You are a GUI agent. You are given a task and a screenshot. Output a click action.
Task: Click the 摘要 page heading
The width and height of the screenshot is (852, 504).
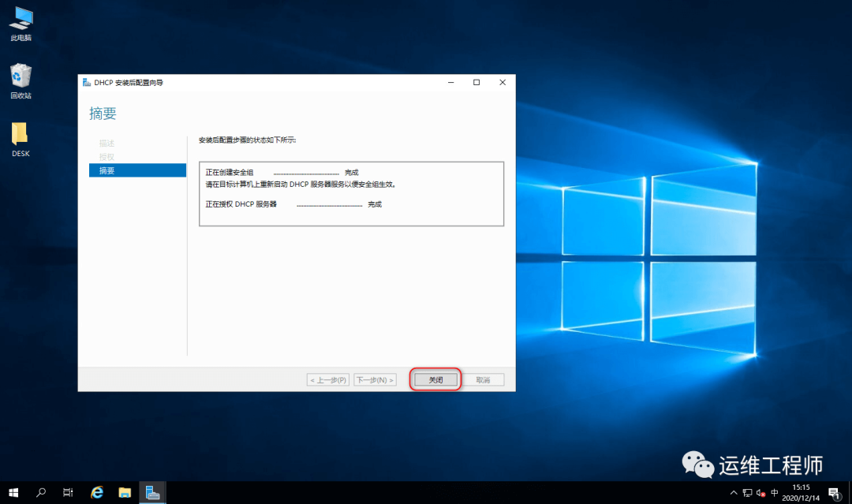coord(103,114)
